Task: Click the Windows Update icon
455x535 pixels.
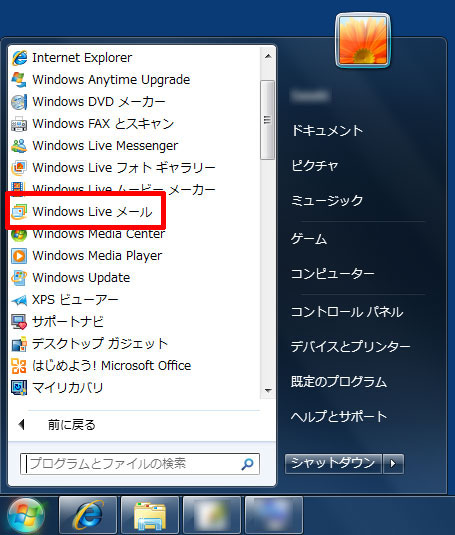Action: pyautogui.click(x=19, y=278)
